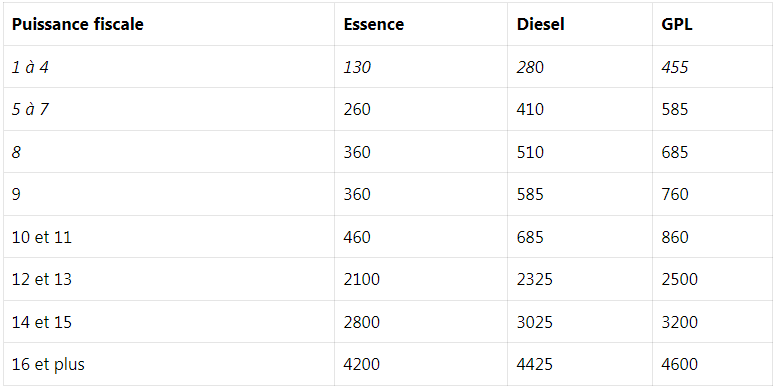Screen dimensions: 782x392
Task: Click the Diesel column header
Action: [540, 24]
